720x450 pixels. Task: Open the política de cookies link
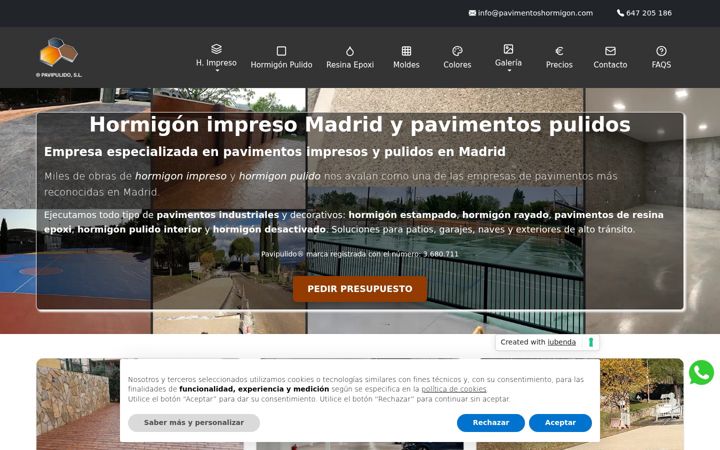click(454, 389)
